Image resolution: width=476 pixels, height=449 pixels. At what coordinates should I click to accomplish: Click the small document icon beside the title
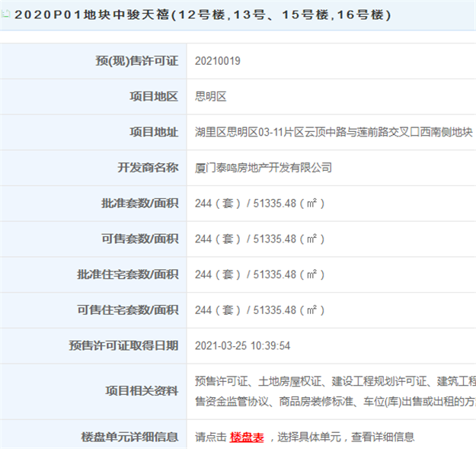[x=6, y=14]
